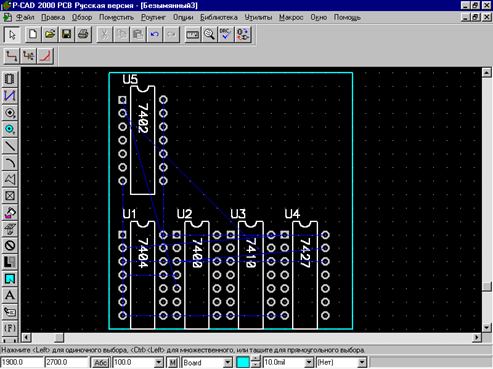The height and width of the screenshot is (369, 493).
Task: Select the Place Pad tool
Action: (10, 113)
